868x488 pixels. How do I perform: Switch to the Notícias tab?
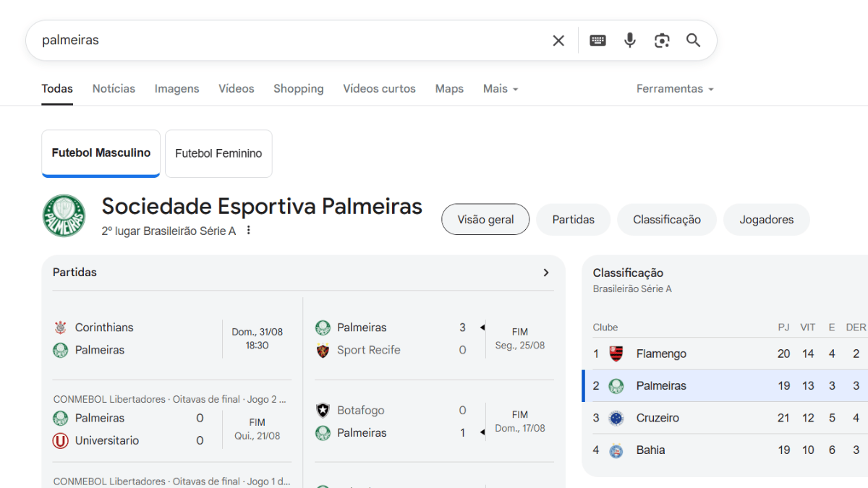coord(114,89)
